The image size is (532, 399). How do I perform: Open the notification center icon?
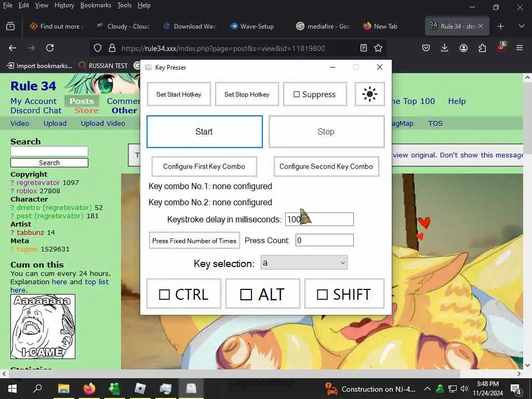point(516,389)
